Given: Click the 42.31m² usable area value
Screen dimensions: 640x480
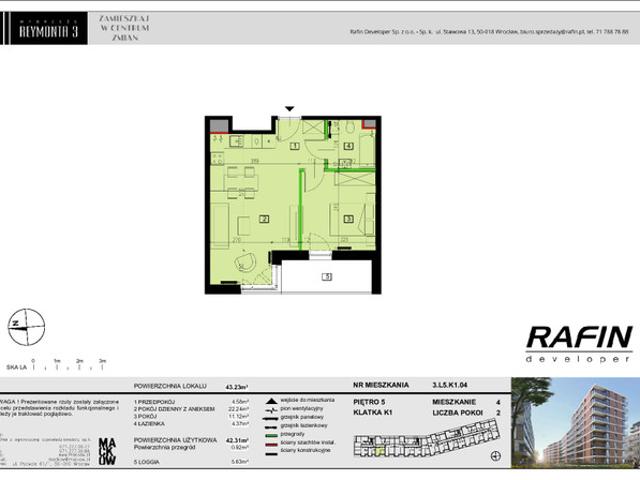Looking at the screenshot, I should click(x=237, y=440).
